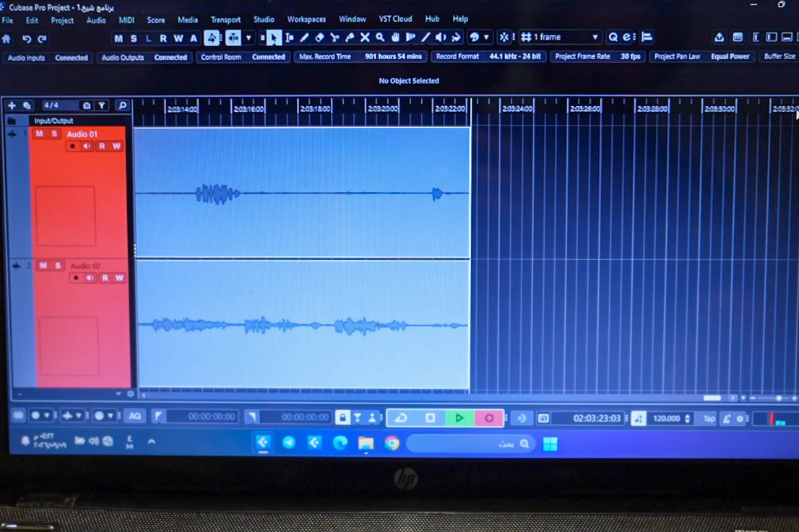
Task: Click the pink Record button
Action: click(x=489, y=418)
